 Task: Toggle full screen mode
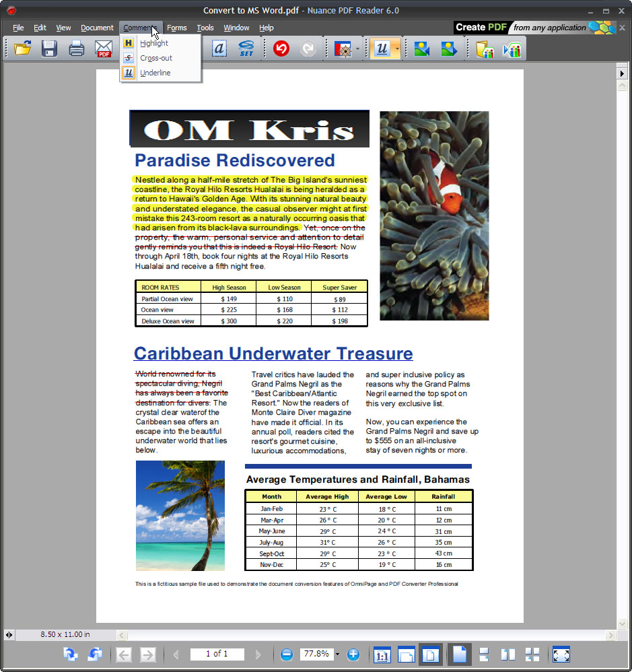click(x=561, y=654)
